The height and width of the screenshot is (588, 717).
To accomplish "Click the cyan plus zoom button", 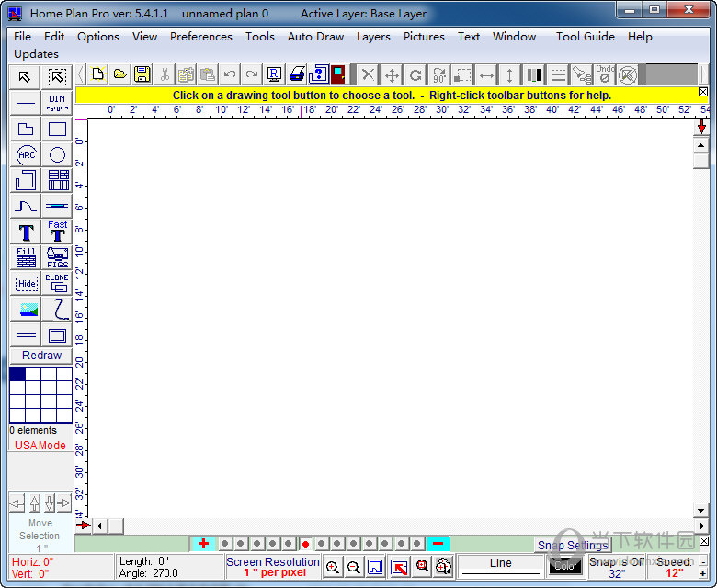I will (x=203, y=544).
